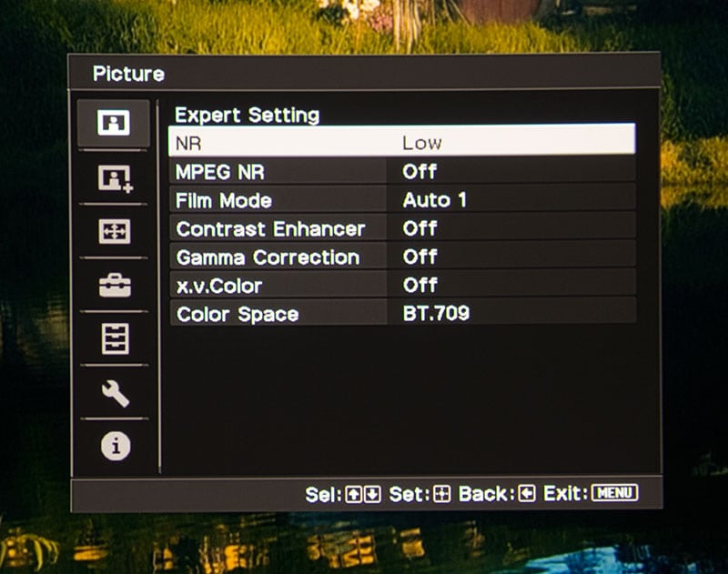Select the x.v.Color menu row
Viewport: 728px width, 574px height.
[402, 285]
